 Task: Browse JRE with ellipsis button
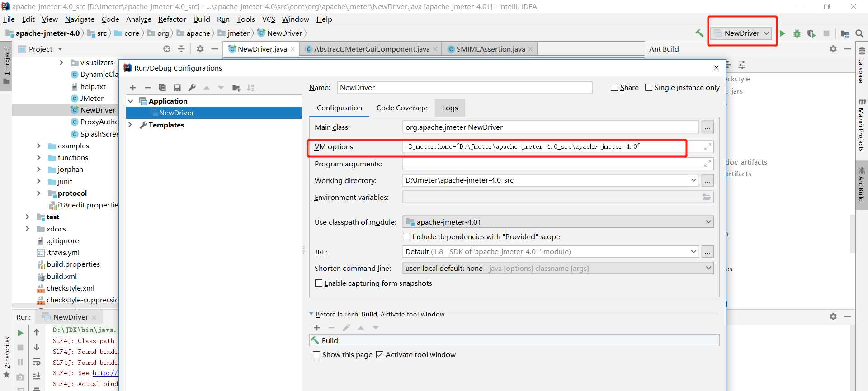point(708,252)
